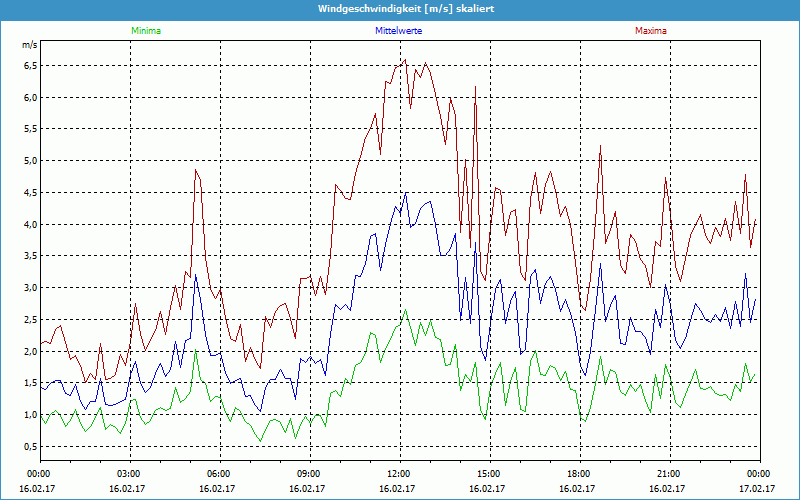Click the 5,5 y-axis value

32,129
